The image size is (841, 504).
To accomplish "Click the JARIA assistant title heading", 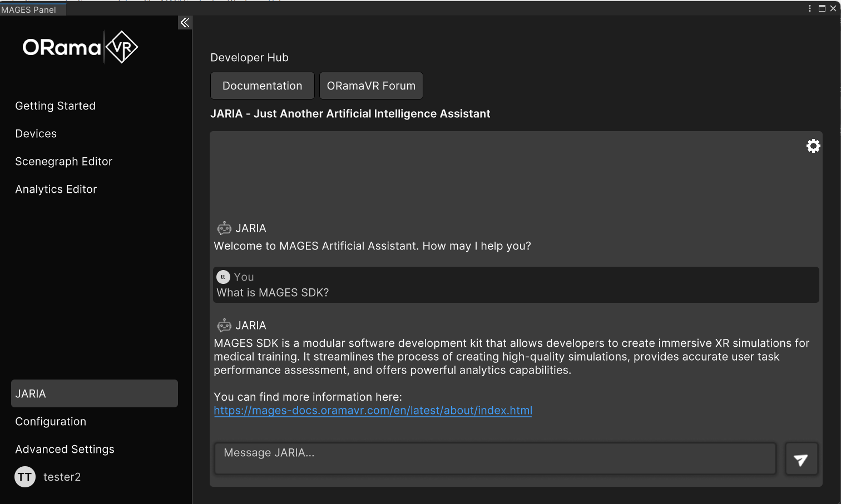I will [x=350, y=114].
